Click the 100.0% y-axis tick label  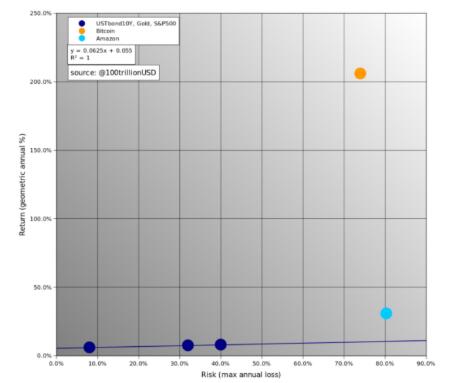click(41, 219)
